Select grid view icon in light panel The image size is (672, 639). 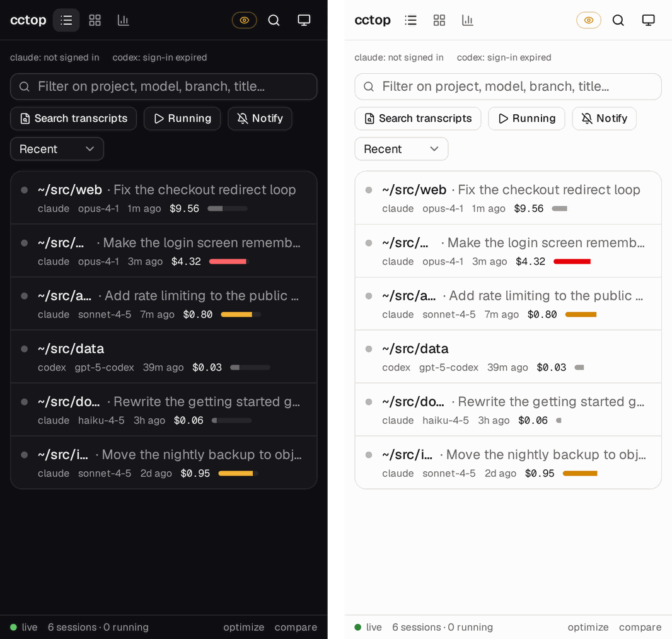439,20
